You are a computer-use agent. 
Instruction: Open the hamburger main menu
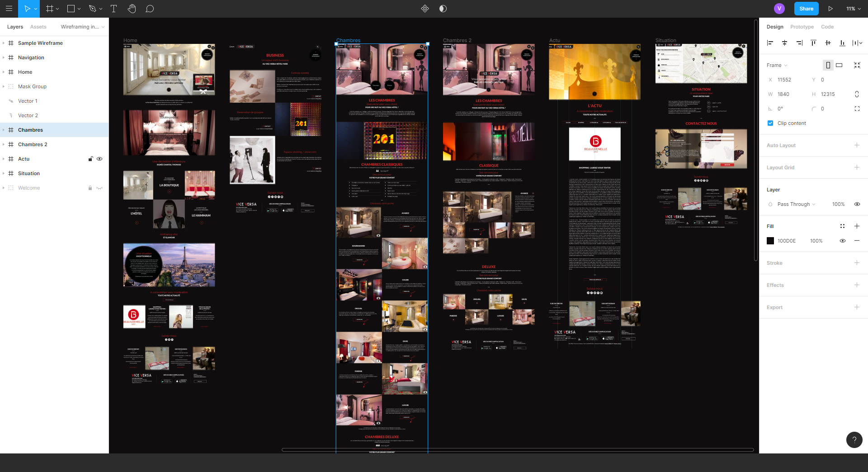click(x=9, y=9)
